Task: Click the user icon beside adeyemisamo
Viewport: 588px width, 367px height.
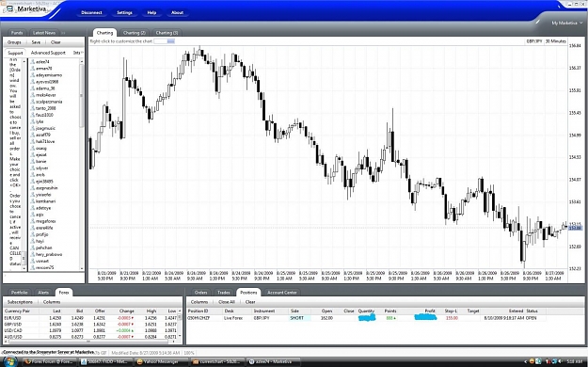Action: tap(33, 75)
